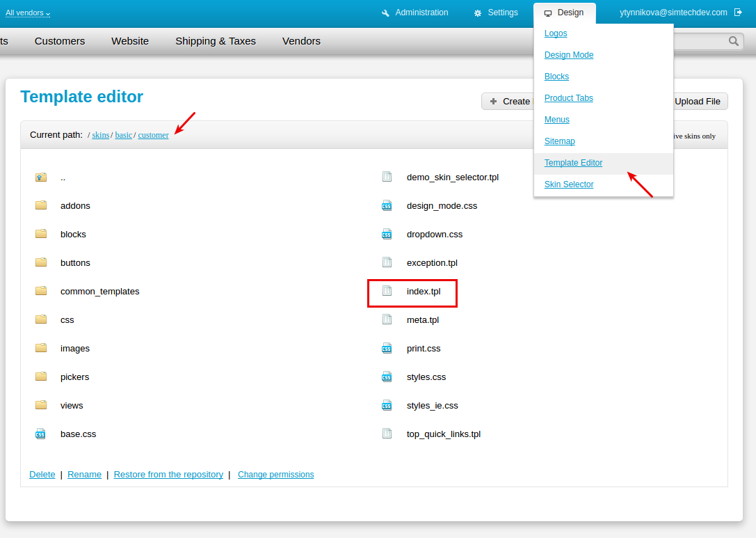The image size is (756, 538).
Task: Select the meta.tpl file name
Action: point(423,320)
